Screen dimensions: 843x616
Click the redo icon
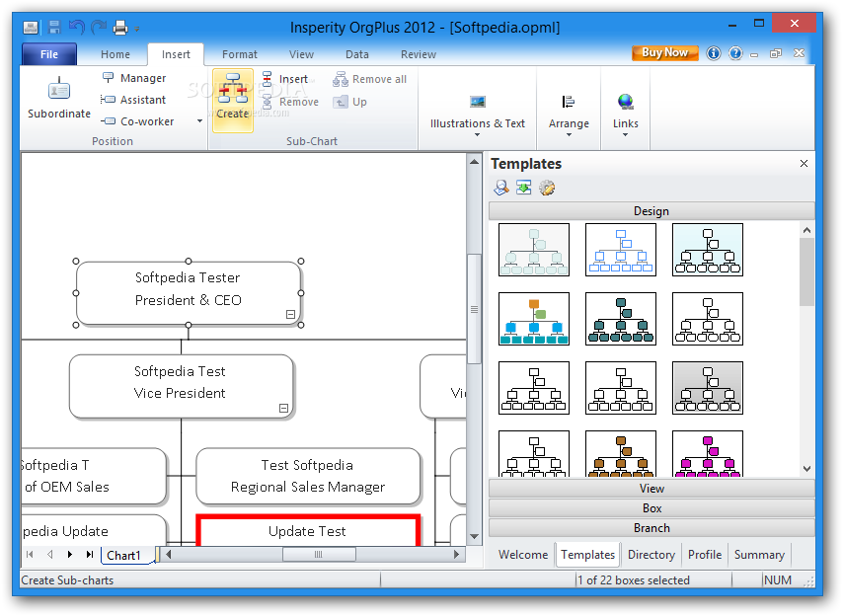tap(99, 27)
